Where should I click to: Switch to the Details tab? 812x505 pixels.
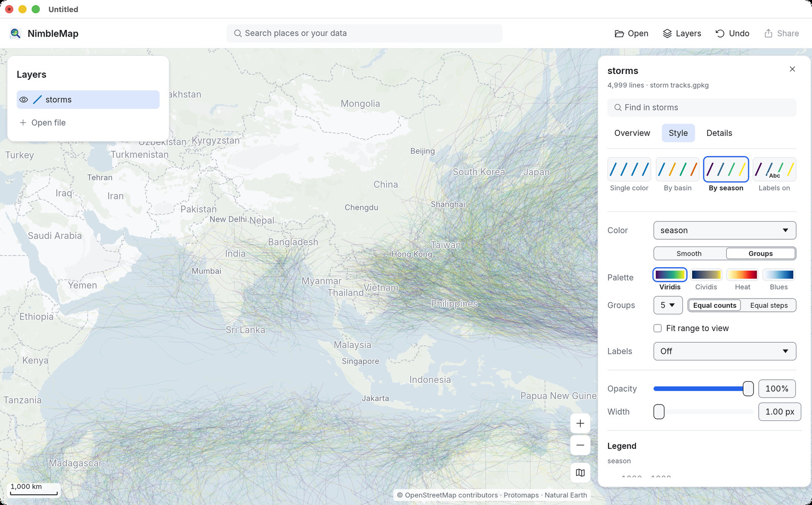point(719,133)
